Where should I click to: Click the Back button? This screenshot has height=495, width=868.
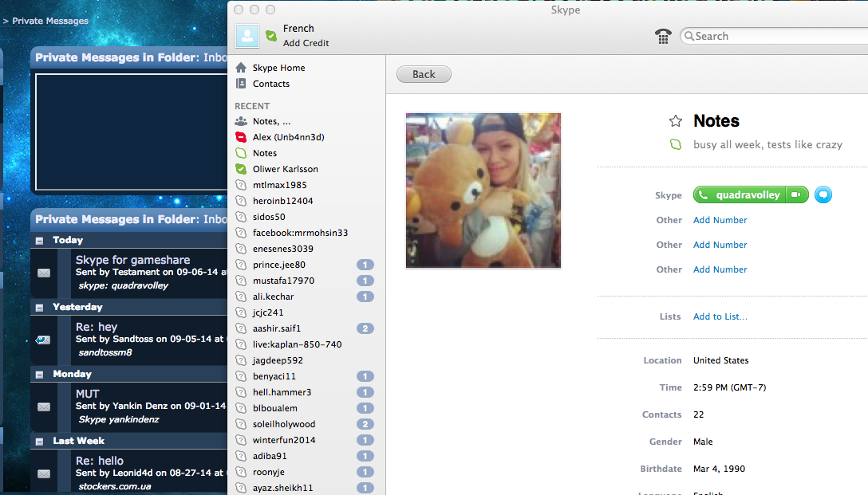coord(424,74)
